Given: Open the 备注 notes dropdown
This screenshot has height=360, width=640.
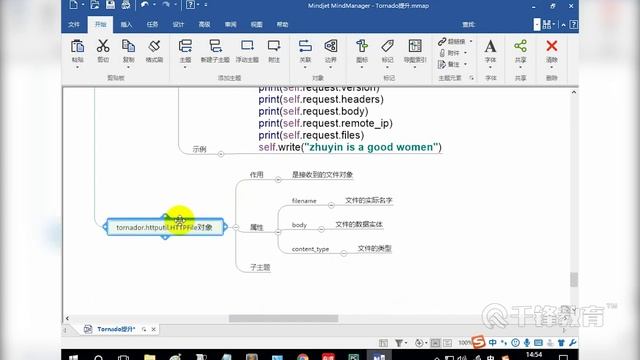Looking at the screenshot, I should click(x=465, y=64).
